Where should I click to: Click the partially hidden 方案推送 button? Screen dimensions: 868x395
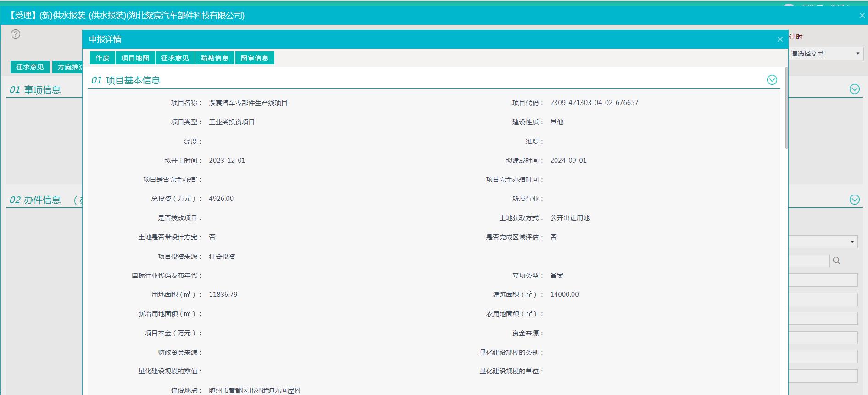pos(68,67)
